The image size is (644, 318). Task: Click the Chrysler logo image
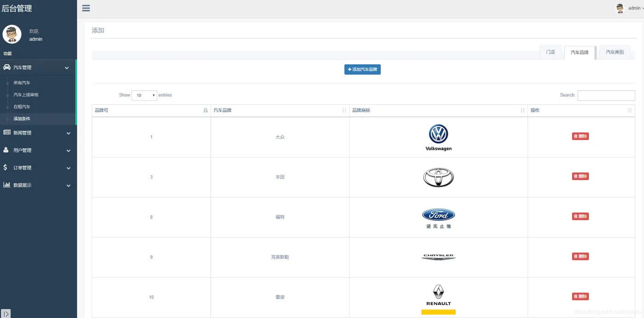coord(438,257)
